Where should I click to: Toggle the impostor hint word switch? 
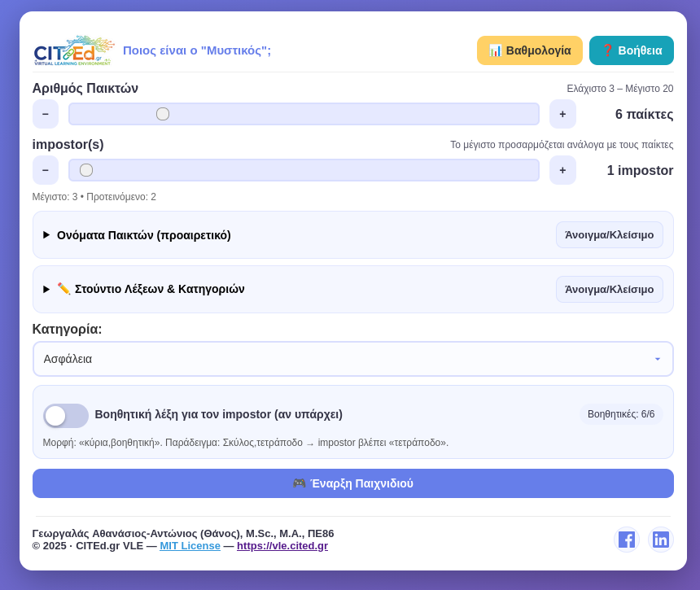pos(66,415)
